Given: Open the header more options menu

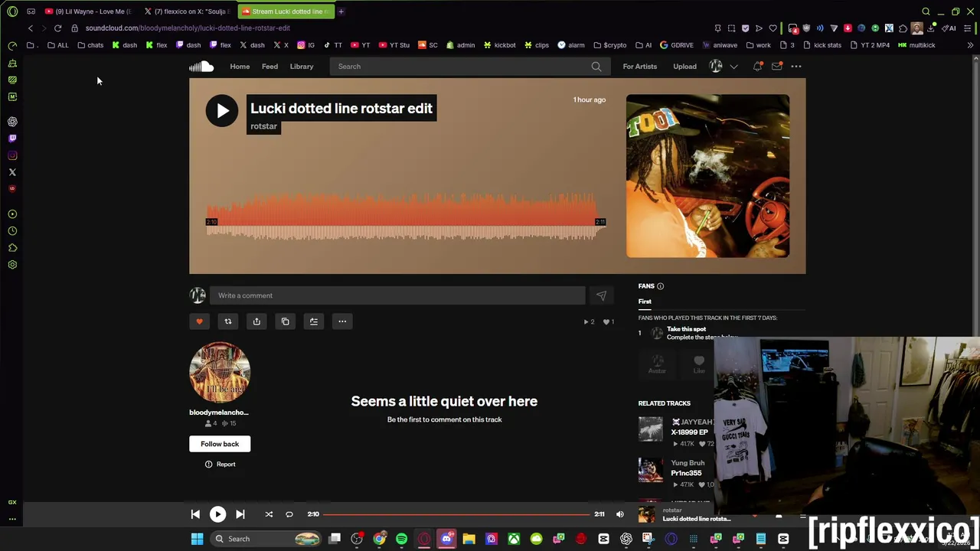Looking at the screenshot, I should pos(796,67).
